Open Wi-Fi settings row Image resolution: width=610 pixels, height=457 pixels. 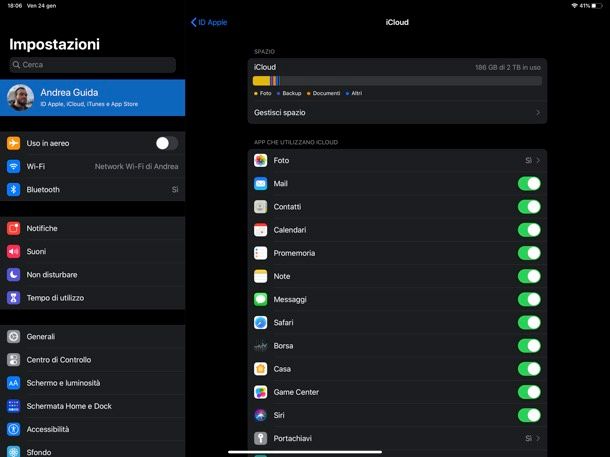[93, 166]
